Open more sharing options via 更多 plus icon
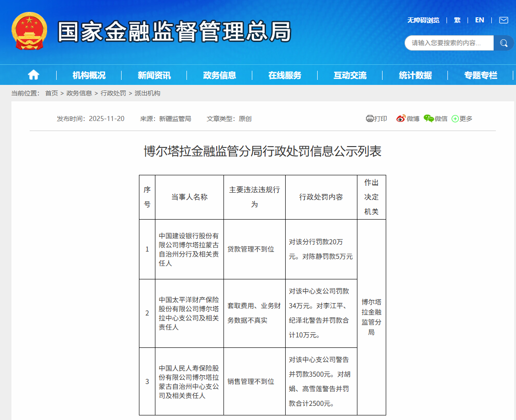The height and width of the screenshot is (420, 516). click(x=455, y=118)
